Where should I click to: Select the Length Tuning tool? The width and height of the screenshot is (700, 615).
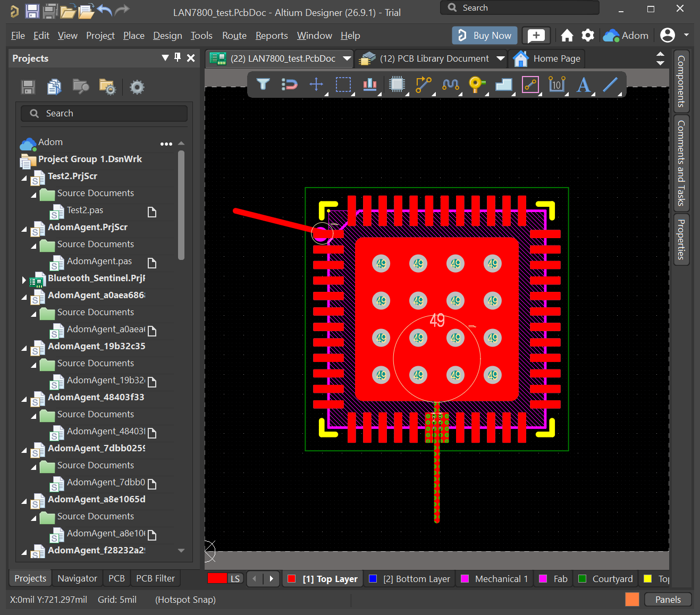(x=450, y=85)
